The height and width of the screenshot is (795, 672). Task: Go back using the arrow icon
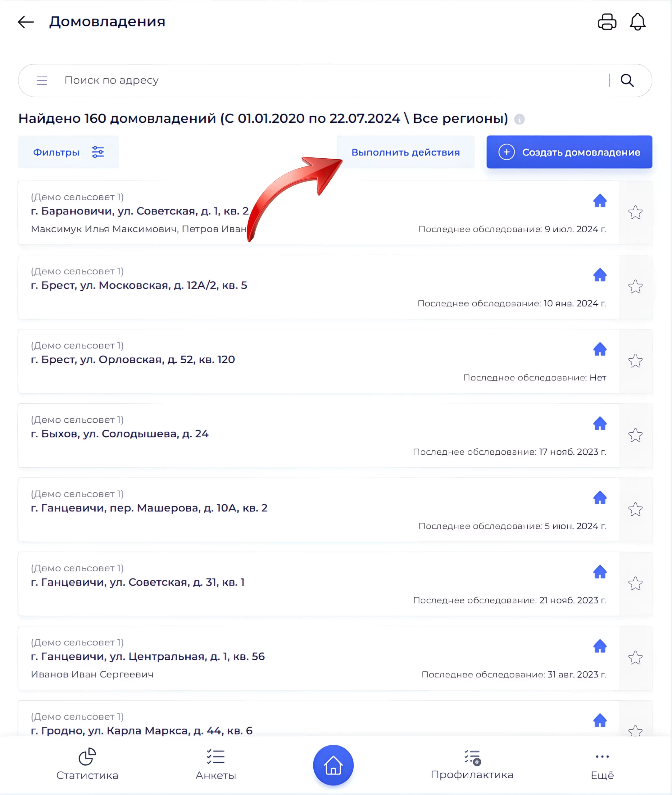[26, 22]
